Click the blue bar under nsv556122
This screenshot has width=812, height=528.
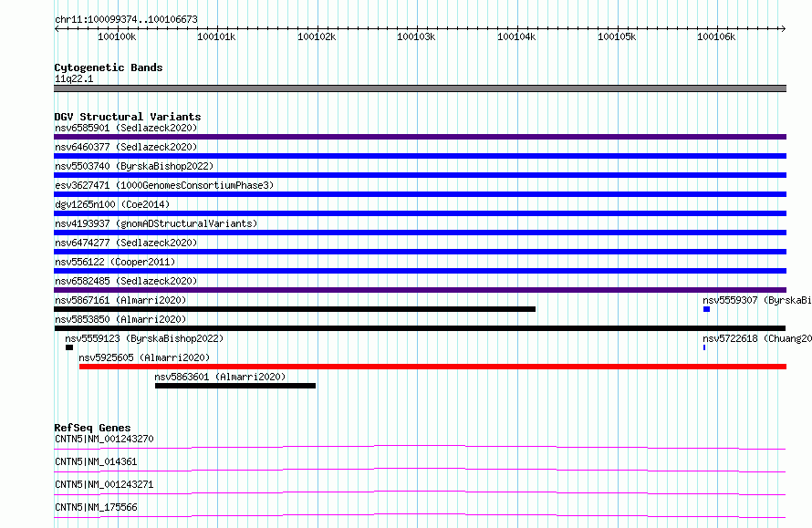point(420,271)
